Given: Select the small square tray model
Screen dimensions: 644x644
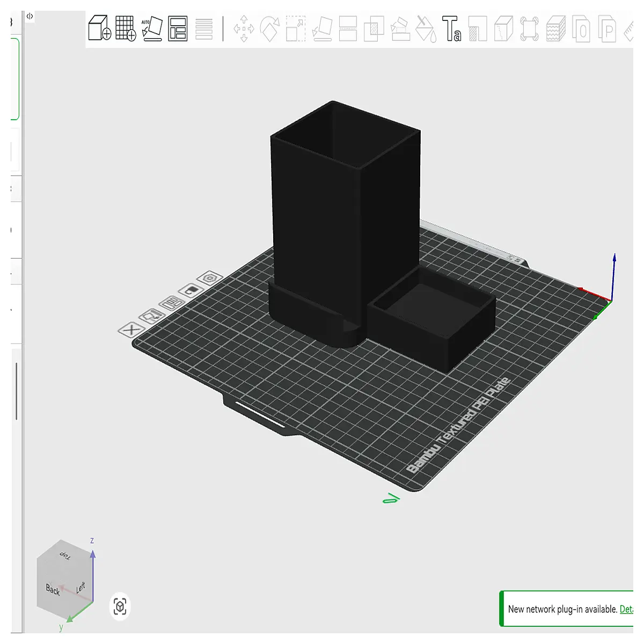Looking at the screenshot, I should coord(431,319).
